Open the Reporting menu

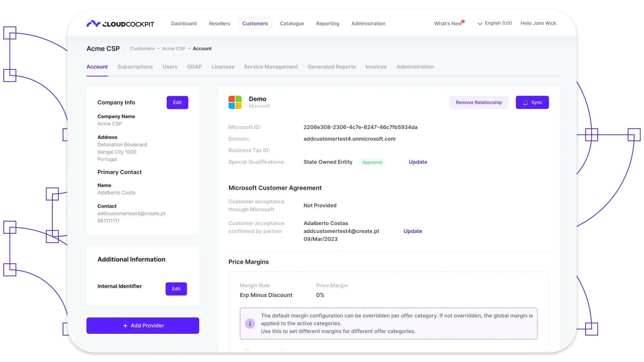pos(327,23)
